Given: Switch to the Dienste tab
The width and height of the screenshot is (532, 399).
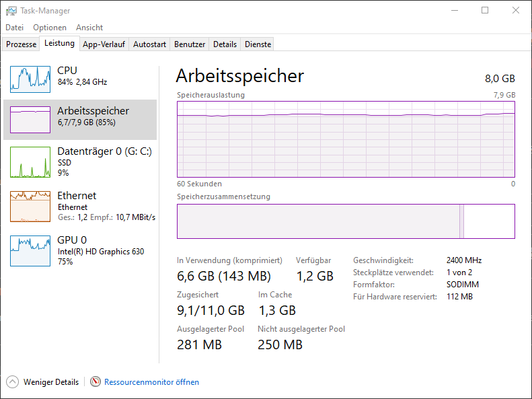Looking at the screenshot, I should [x=258, y=44].
